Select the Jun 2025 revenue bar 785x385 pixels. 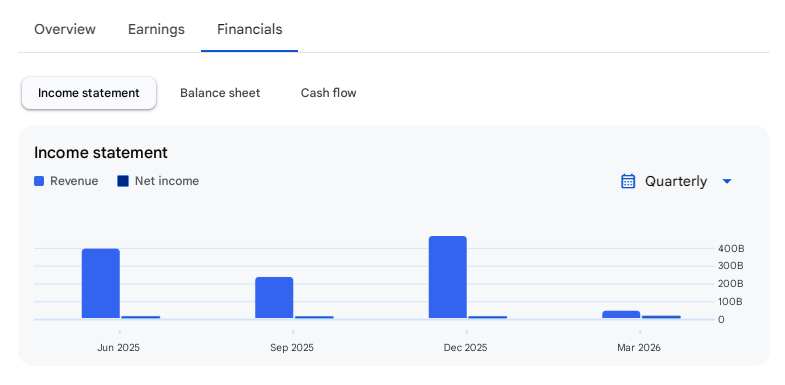(x=101, y=283)
